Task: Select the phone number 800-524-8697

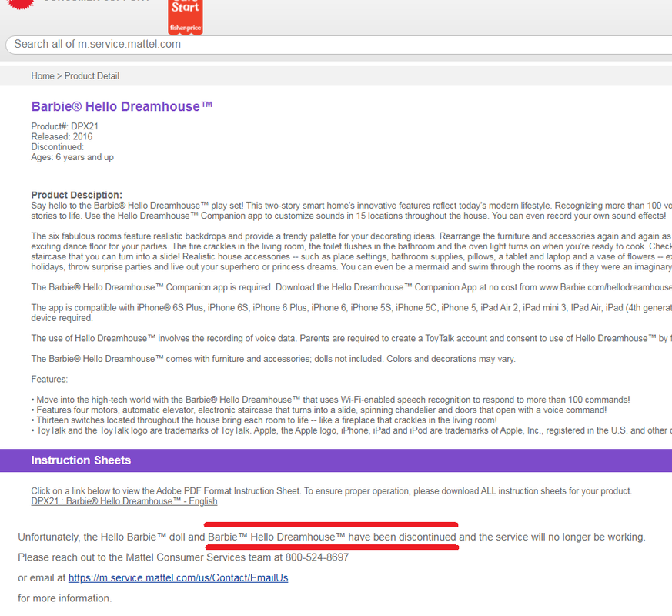Action: [317, 557]
